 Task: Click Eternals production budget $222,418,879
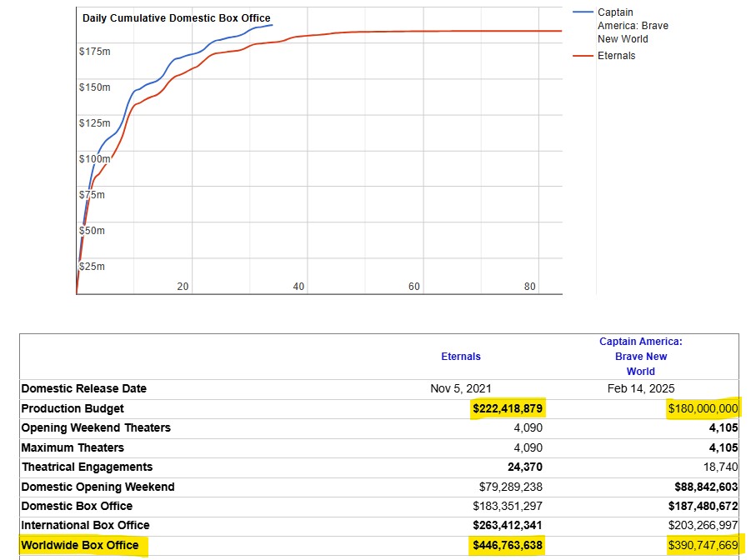tap(508, 409)
